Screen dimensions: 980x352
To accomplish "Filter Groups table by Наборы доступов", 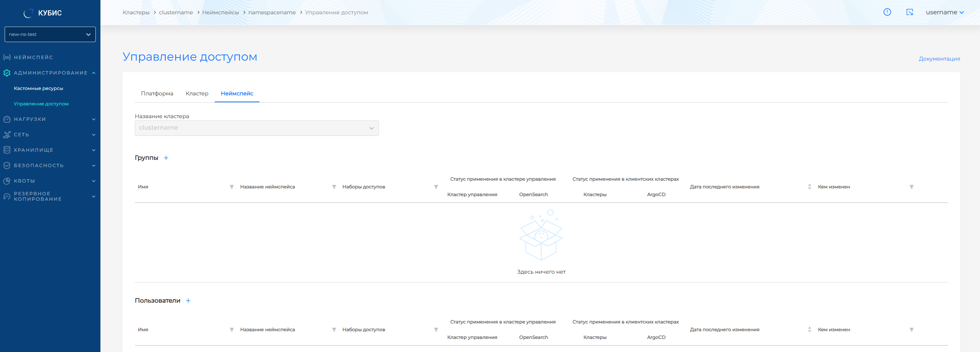I will click(x=436, y=187).
